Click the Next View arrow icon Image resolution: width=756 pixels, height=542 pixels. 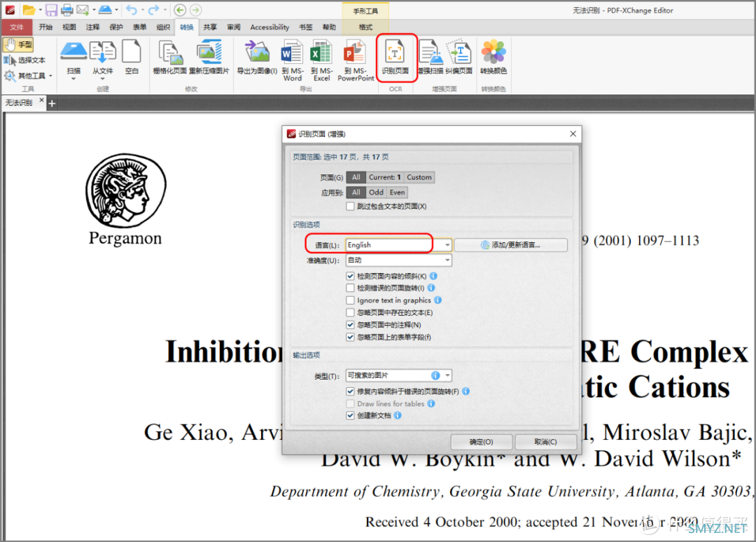[195, 10]
